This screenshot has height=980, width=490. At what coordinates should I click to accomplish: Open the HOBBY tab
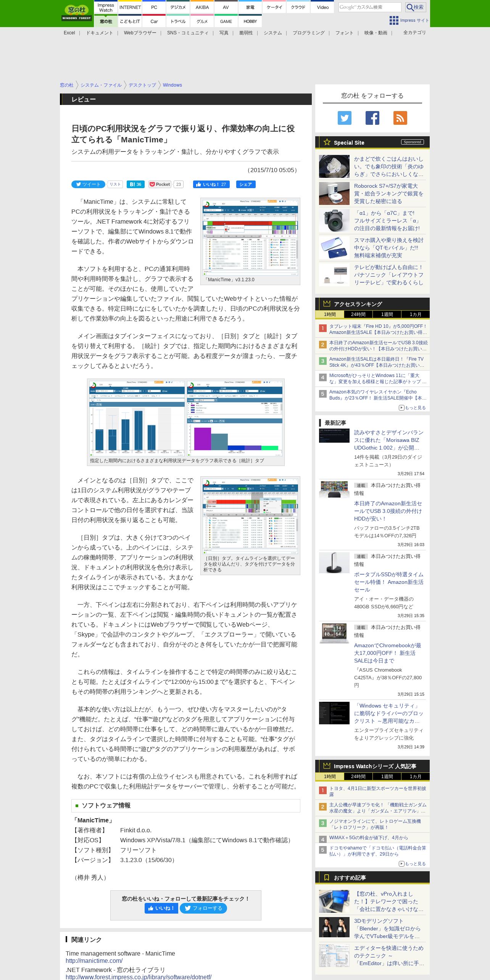pyautogui.click(x=250, y=21)
